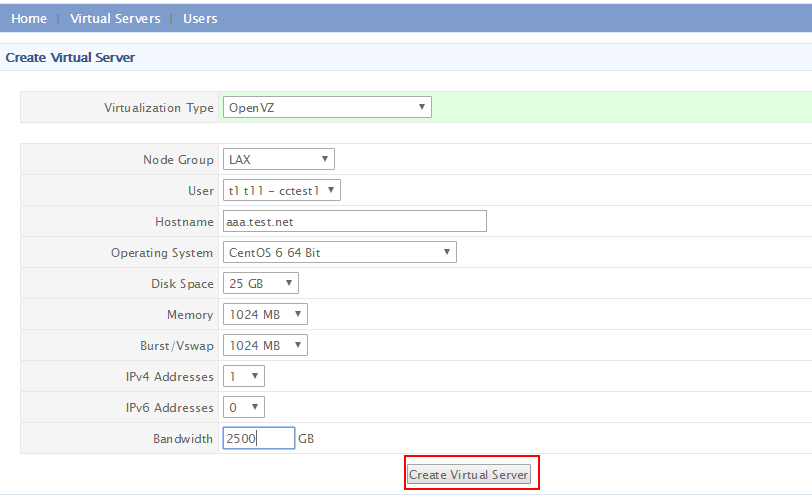Screen dimensions: 812x502
Task: Open the Home navigation link
Action: [29, 19]
